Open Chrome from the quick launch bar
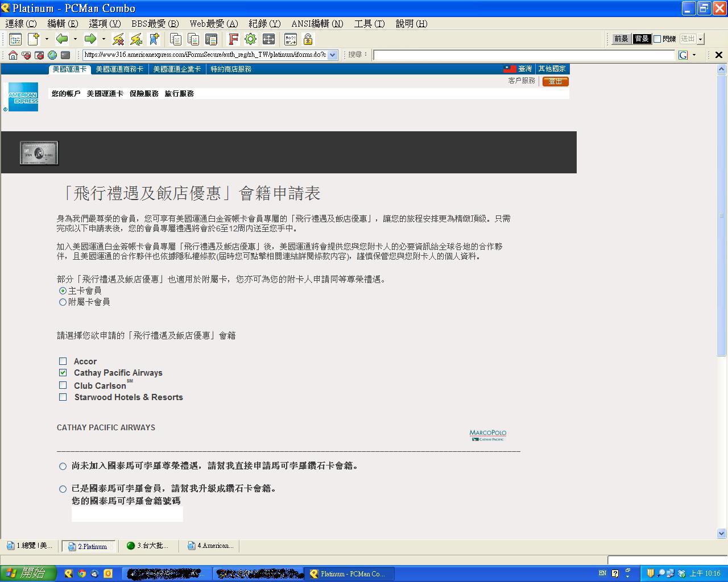This screenshot has height=582, width=728. point(81,573)
